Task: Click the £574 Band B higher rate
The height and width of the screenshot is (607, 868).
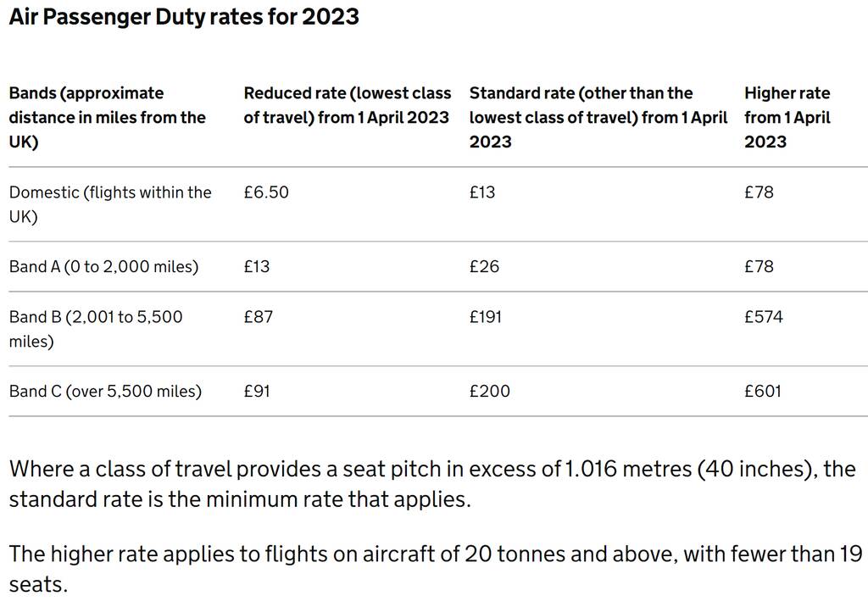Action: click(764, 317)
